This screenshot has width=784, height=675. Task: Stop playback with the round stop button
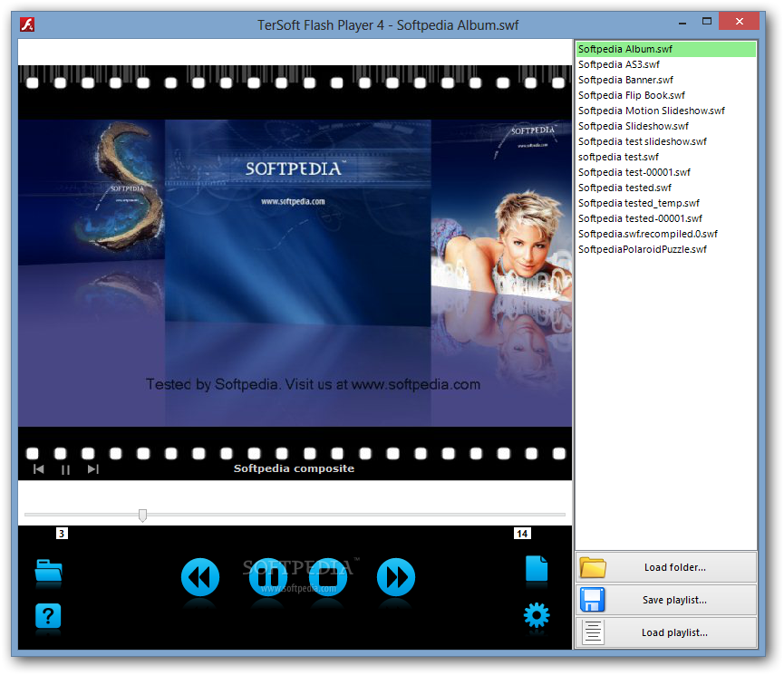pyautogui.click(x=328, y=577)
